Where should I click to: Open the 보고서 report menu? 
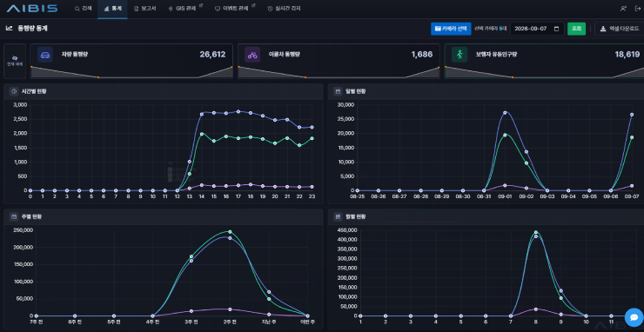(145, 8)
